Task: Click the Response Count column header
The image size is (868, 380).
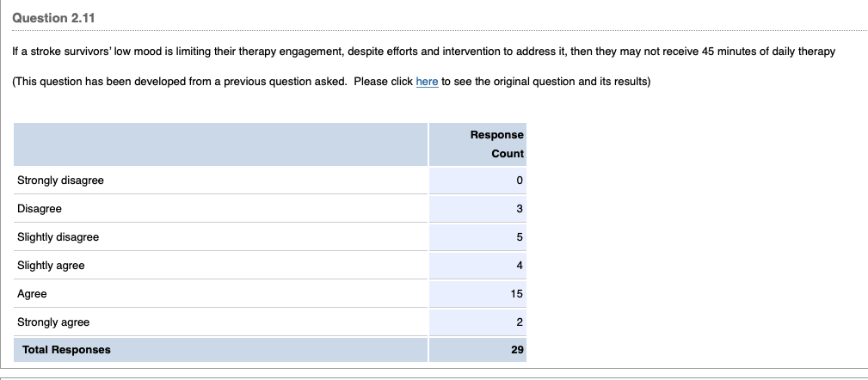Action: pyautogui.click(x=496, y=144)
